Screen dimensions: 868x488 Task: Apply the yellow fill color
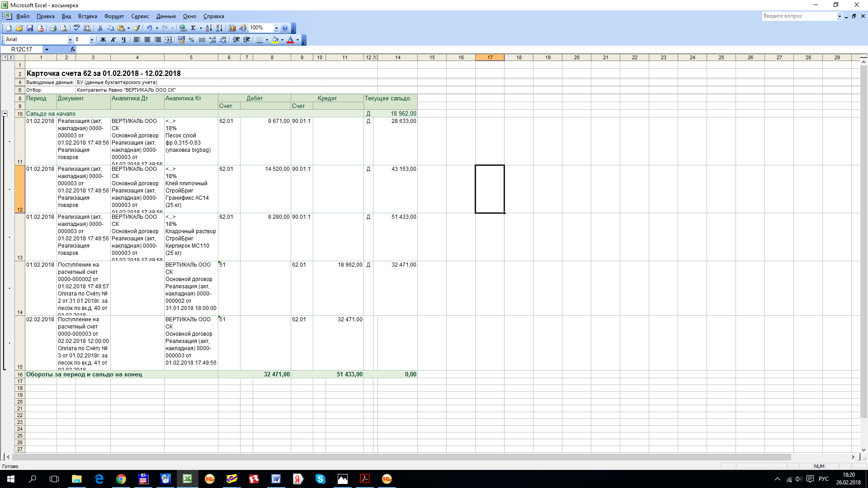pos(275,40)
